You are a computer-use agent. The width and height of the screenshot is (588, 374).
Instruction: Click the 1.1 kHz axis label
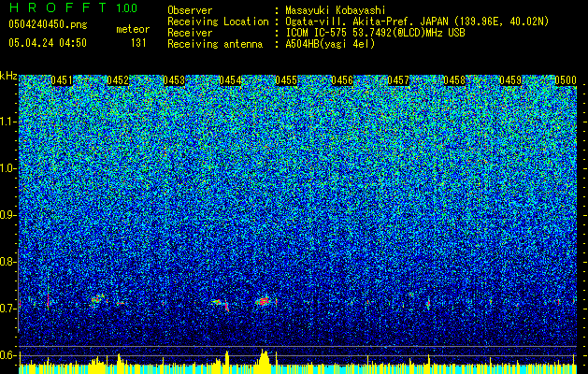[x=8, y=122]
